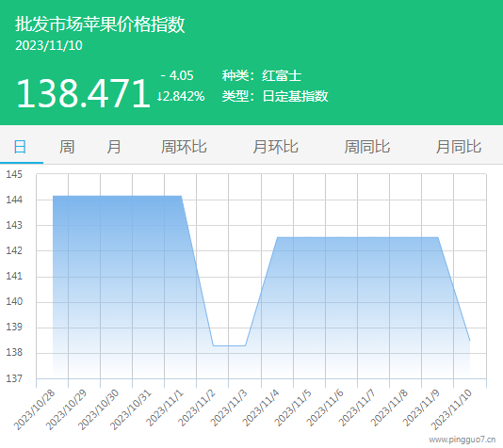503x448 pixels.
Task: Click the 138.471 index value
Action: 83,93
